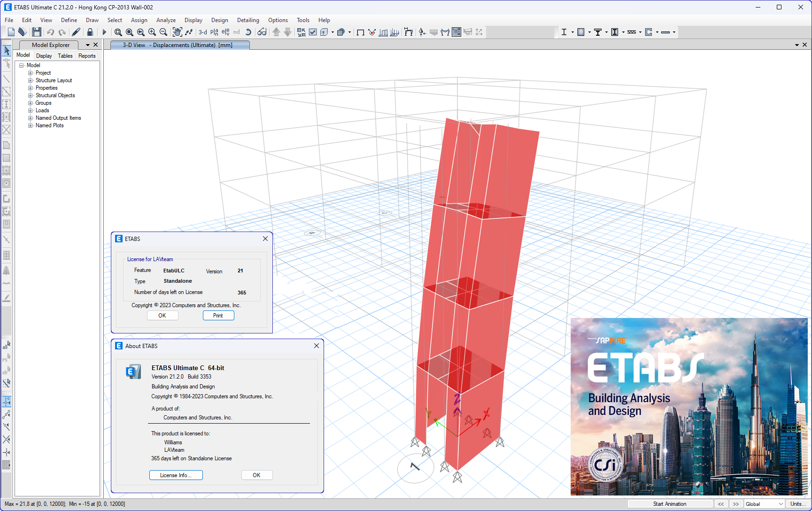This screenshot has height=511, width=812.
Task: Click the previous step << button
Action: [x=721, y=504]
